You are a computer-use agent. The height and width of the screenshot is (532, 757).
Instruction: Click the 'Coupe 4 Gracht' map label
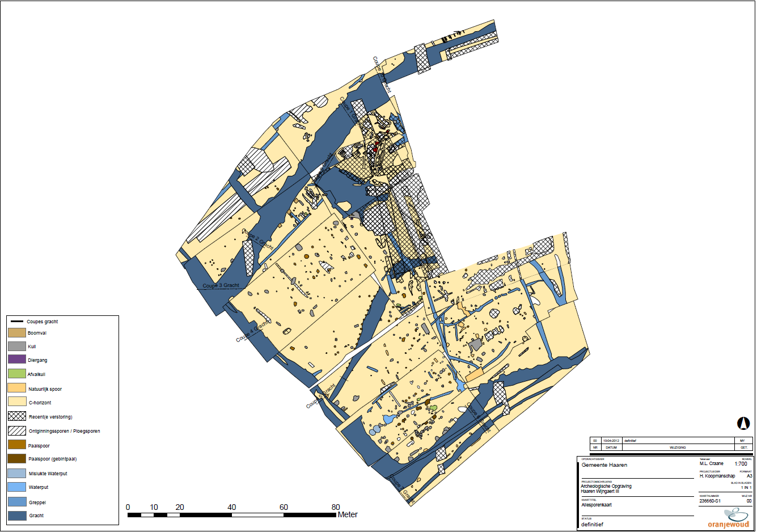(x=253, y=331)
